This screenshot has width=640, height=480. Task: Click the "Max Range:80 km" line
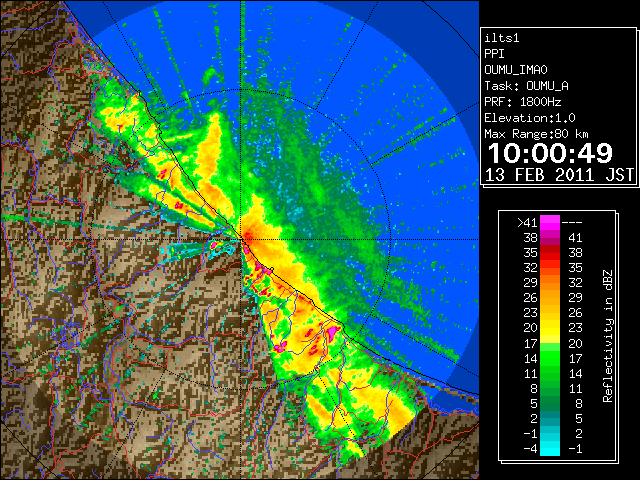coord(536,134)
